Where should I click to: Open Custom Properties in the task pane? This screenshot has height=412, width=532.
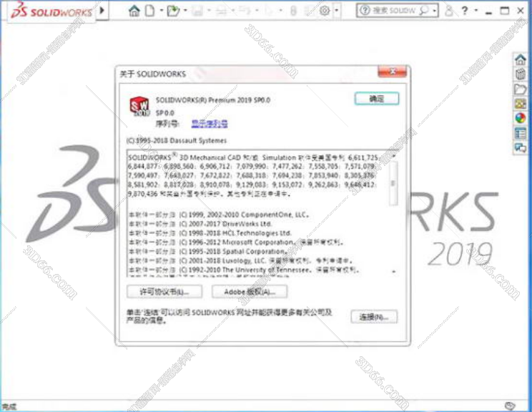click(521, 133)
